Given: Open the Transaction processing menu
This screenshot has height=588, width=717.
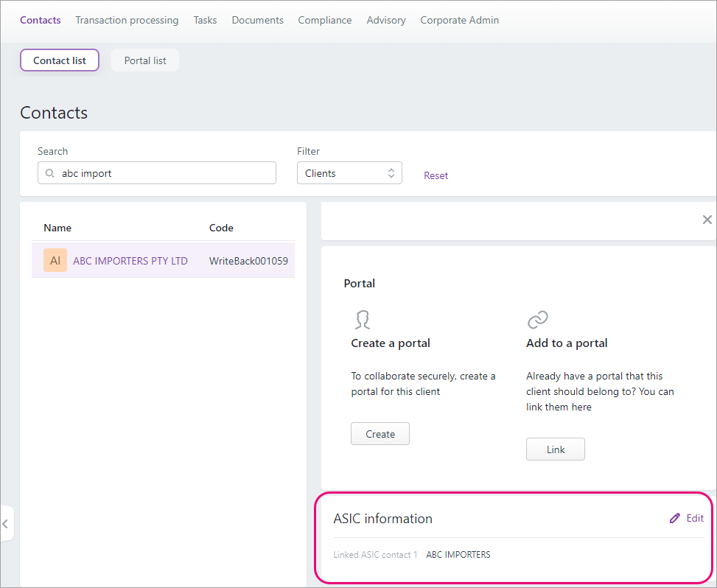Looking at the screenshot, I should tap(127, 21).
